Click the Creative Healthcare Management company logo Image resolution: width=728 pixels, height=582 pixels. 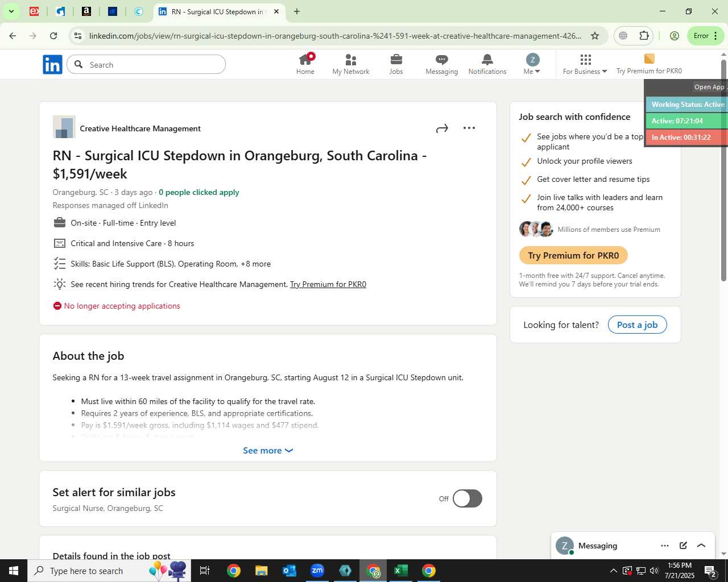64,127
